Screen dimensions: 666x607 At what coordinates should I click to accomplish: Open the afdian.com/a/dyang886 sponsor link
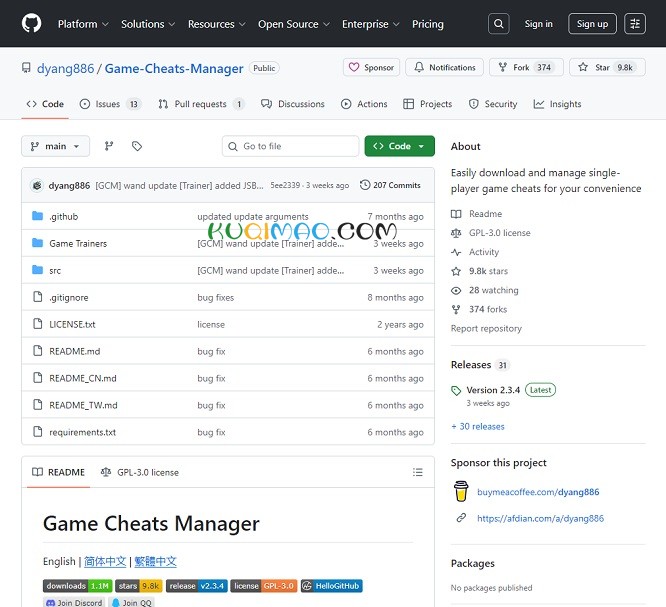click(540, 518)
